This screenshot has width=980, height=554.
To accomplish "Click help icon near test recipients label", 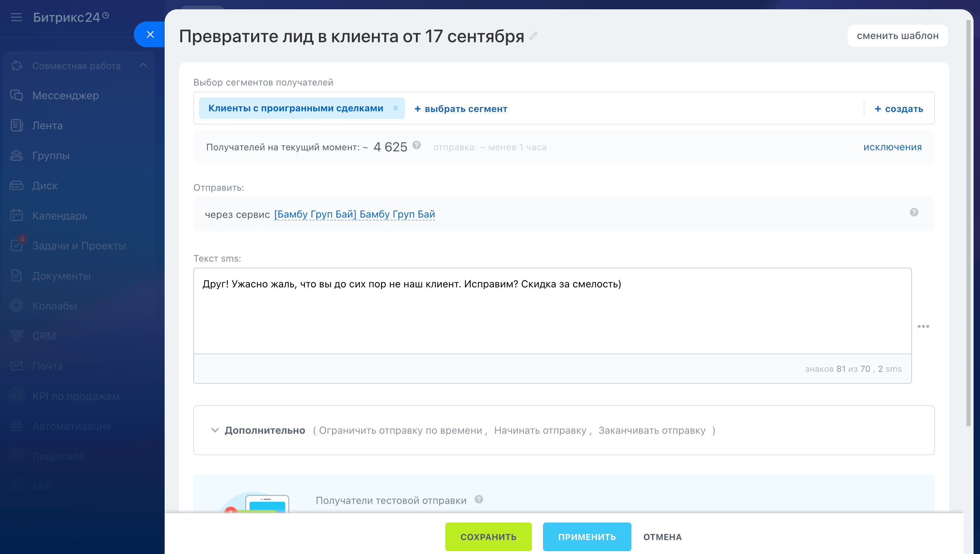I will click(x=479, y=499).
